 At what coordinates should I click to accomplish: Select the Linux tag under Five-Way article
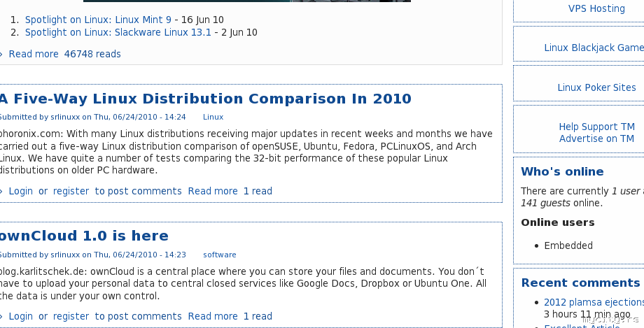tap(213, 117)
